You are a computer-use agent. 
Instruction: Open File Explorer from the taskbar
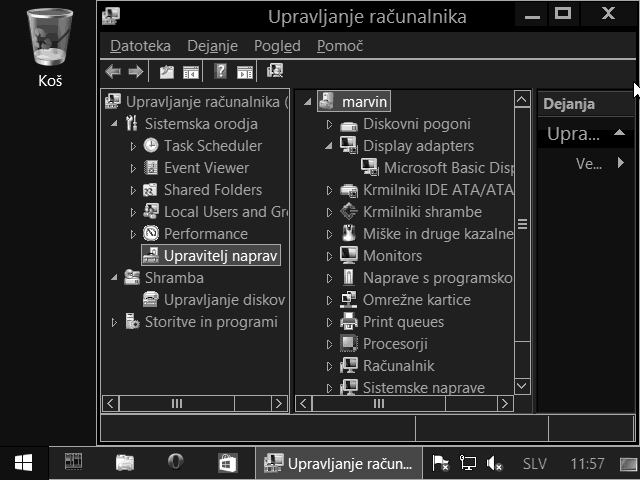tap(125, 463)
